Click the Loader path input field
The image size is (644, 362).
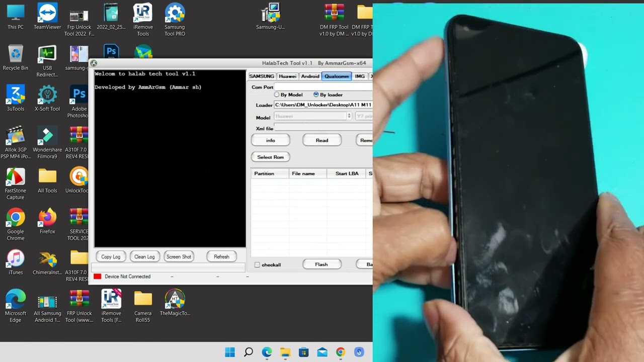pos(323,105)
